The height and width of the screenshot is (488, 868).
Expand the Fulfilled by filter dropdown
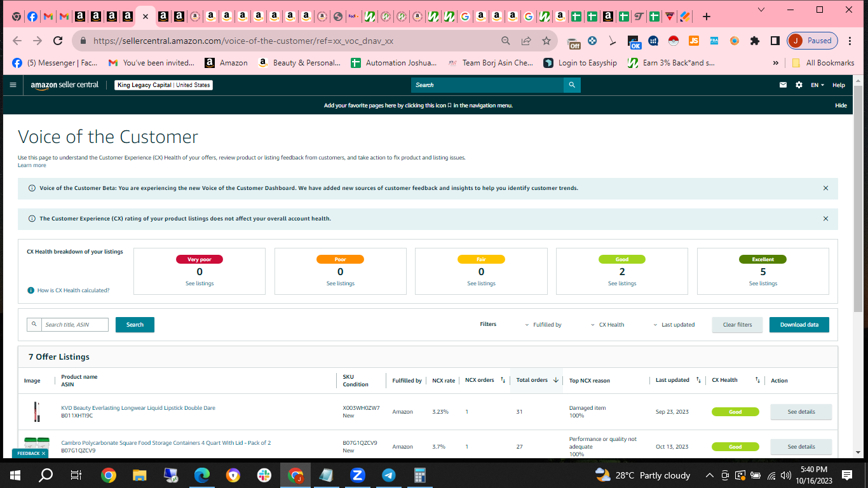[x=543, y=325]
